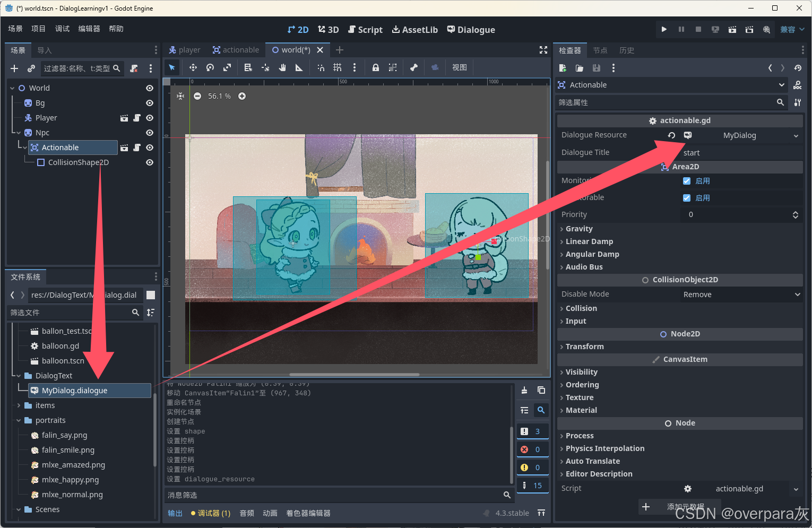Click the instantiate child scene link icon
This screenshot has height=528, width=812.
(x=31, y=68)
